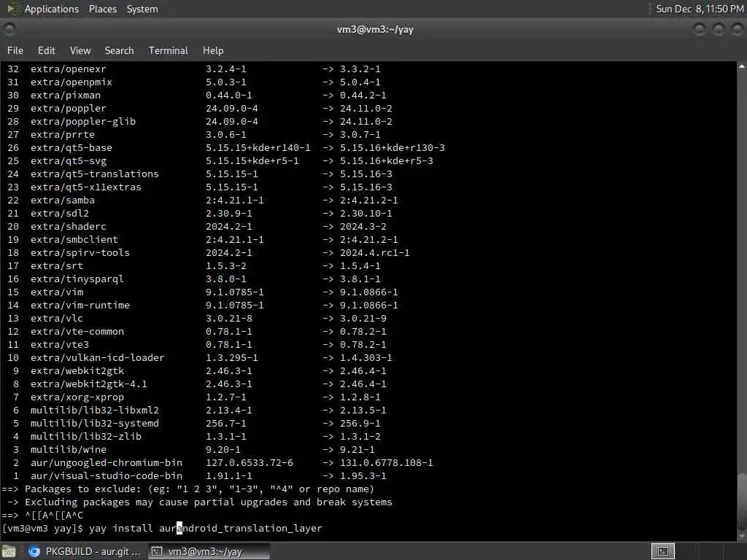This screenshot has width=747, height=560.
Task: Close the terminal window
Action: (x=737, y=29)
